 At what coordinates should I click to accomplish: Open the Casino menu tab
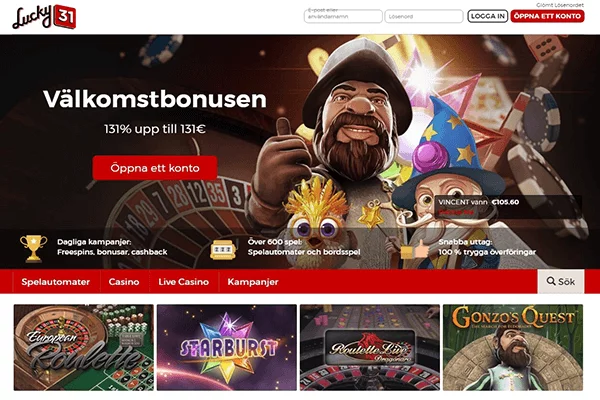pyautogui.click(x=124, y=282)
